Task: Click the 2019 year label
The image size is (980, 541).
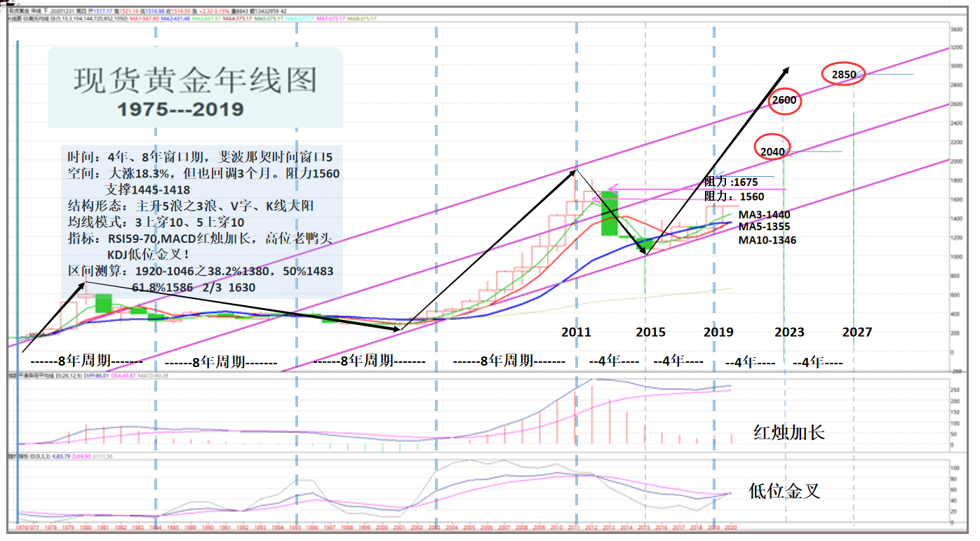Action: (718, 332)
